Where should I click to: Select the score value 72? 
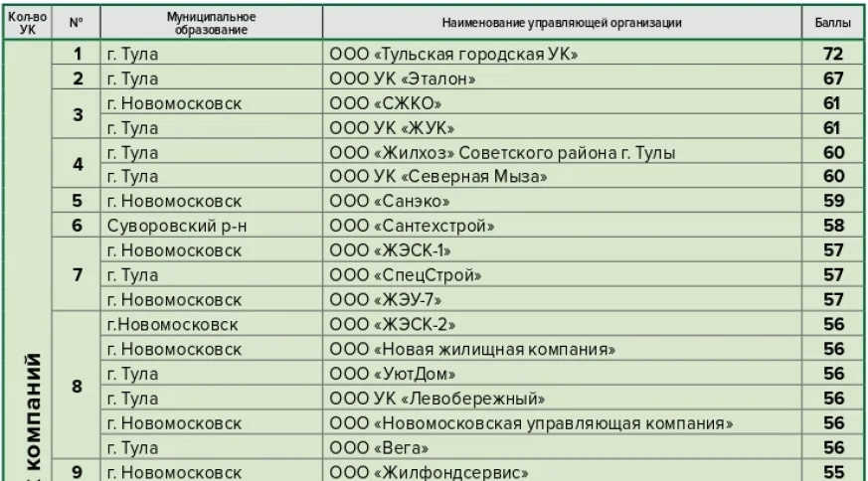832,54
